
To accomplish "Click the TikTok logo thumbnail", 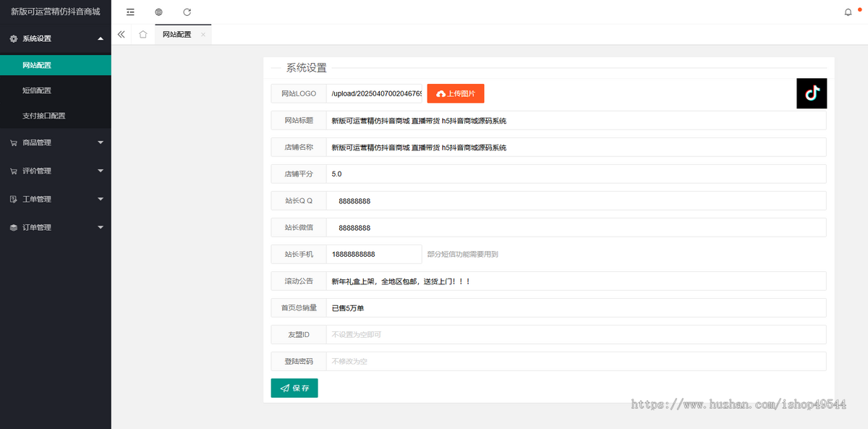I will tap(812, 93).
